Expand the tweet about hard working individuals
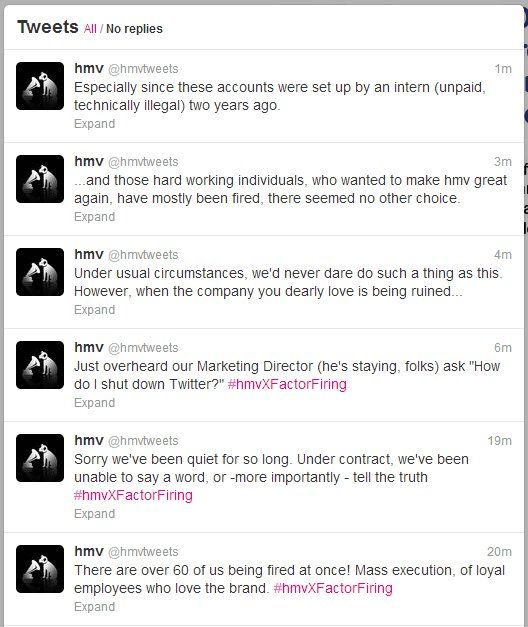This screenshot has width=528, height=627. pyautogui.click(x=94, y=217)
